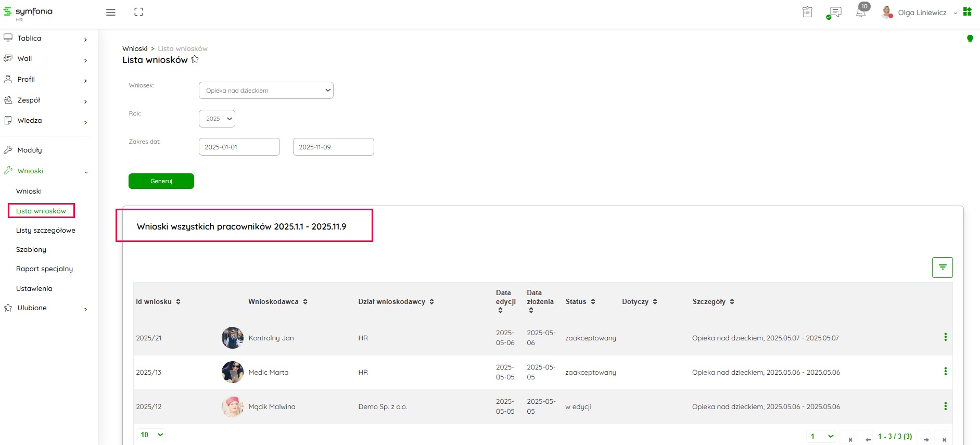
Task: Open the chat messages icon
Action: (x=835, y=12)
